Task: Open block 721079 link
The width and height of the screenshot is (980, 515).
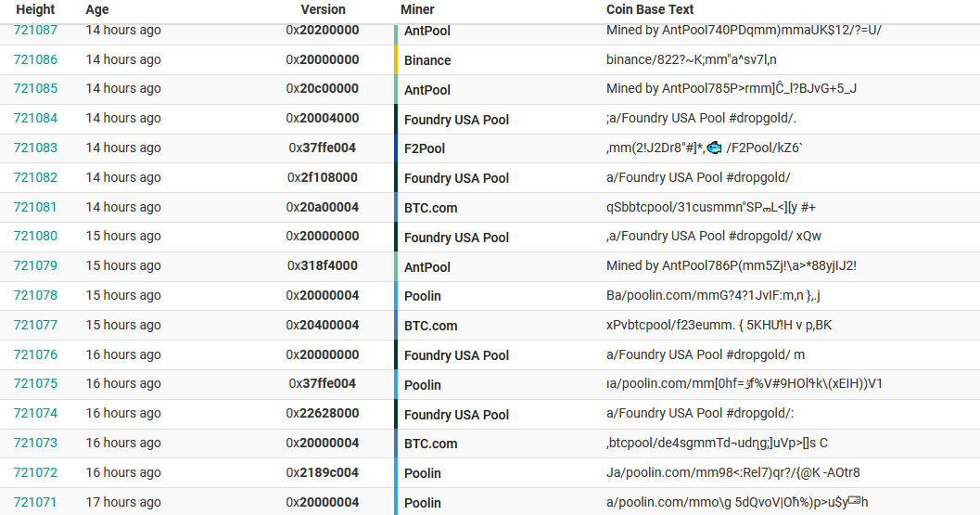Action: coord(35,265)
